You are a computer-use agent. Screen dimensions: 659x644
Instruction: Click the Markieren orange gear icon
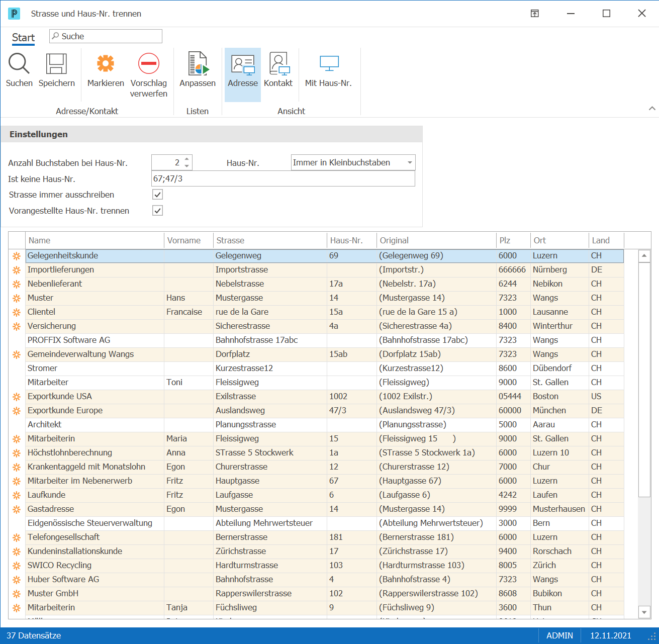pos(106,64)
